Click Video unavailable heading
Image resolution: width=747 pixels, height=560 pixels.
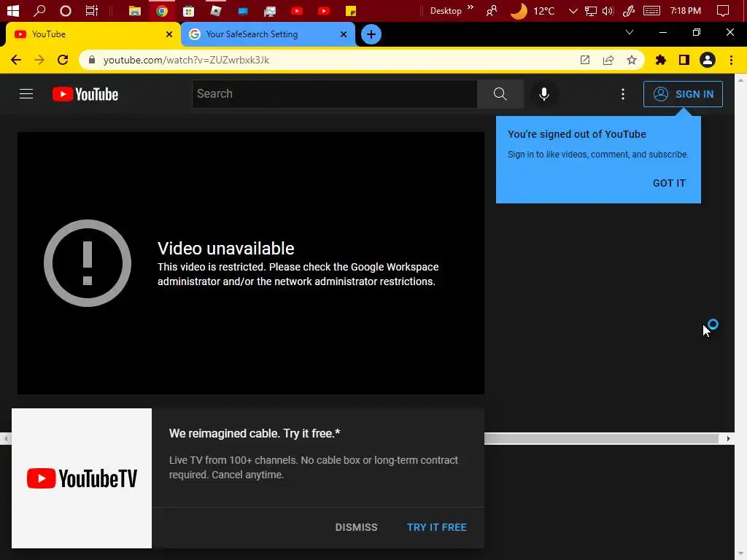226,248
